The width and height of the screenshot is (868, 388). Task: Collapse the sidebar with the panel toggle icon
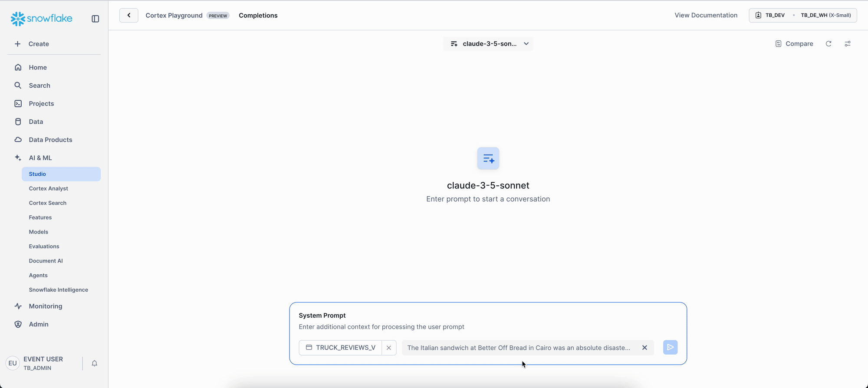(95, 19)
